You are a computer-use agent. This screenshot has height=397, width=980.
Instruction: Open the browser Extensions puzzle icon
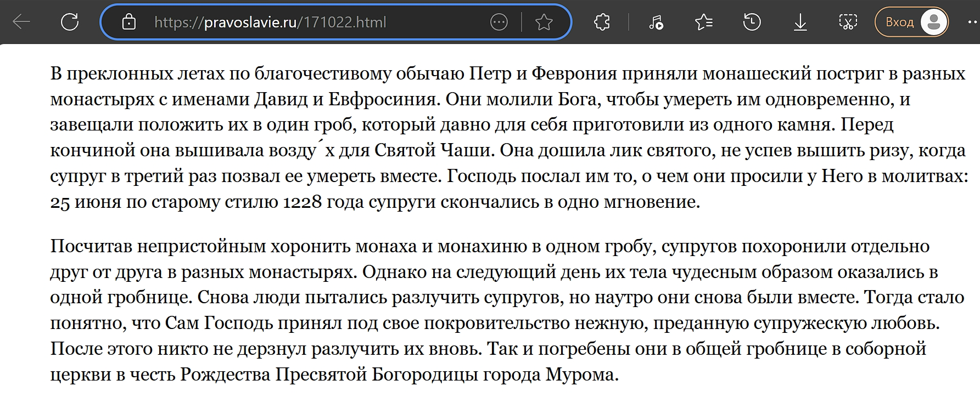click(602, 22)
